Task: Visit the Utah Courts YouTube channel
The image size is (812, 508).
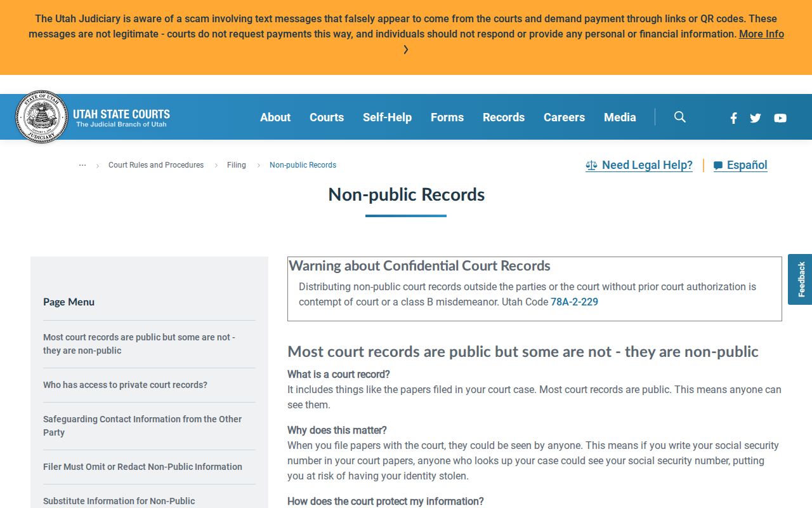Action: (x=780, y=117)
